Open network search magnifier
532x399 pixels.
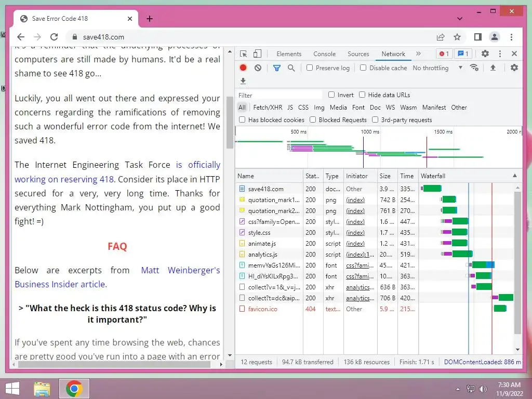click(x=291, y=68)
